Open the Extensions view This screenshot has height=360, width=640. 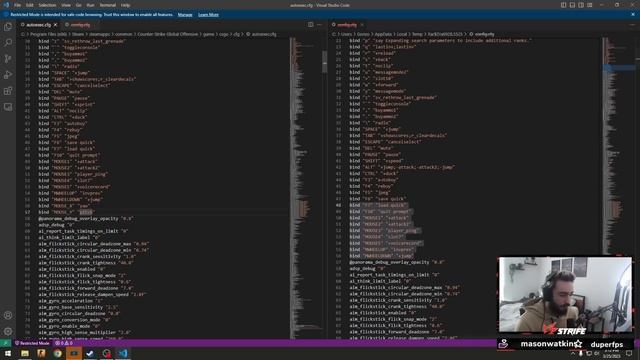click(8, 91)
